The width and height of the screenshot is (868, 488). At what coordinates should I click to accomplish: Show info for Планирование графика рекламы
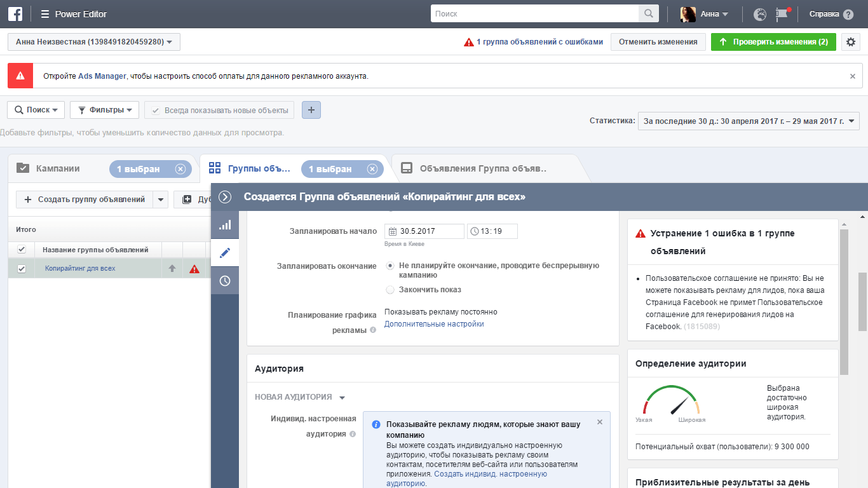pyautogui.click(x=372, y=330)
